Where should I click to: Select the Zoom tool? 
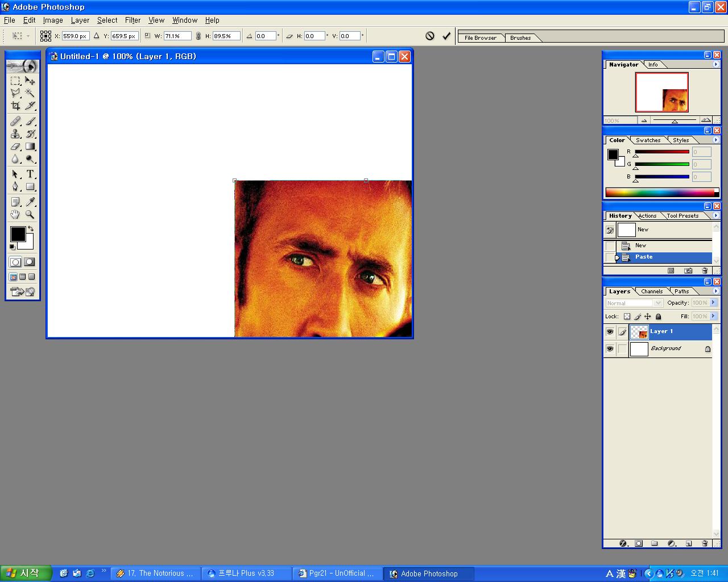pos(30,214)
